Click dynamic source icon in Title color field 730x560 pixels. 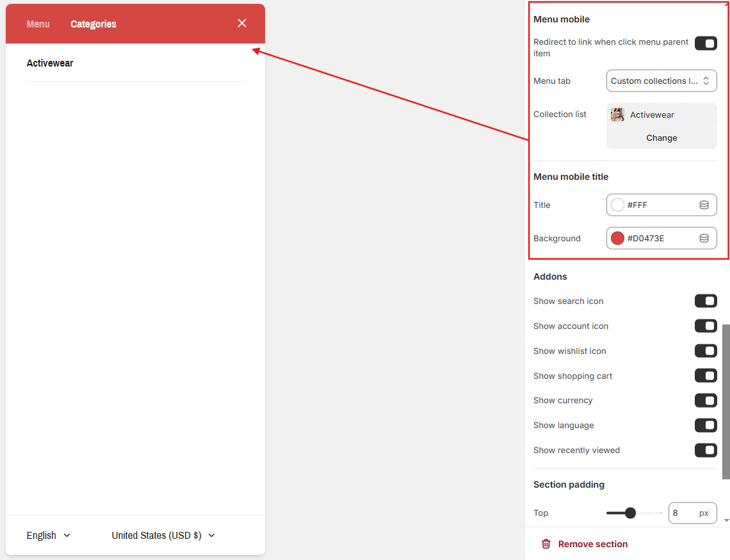click(704, 205)
